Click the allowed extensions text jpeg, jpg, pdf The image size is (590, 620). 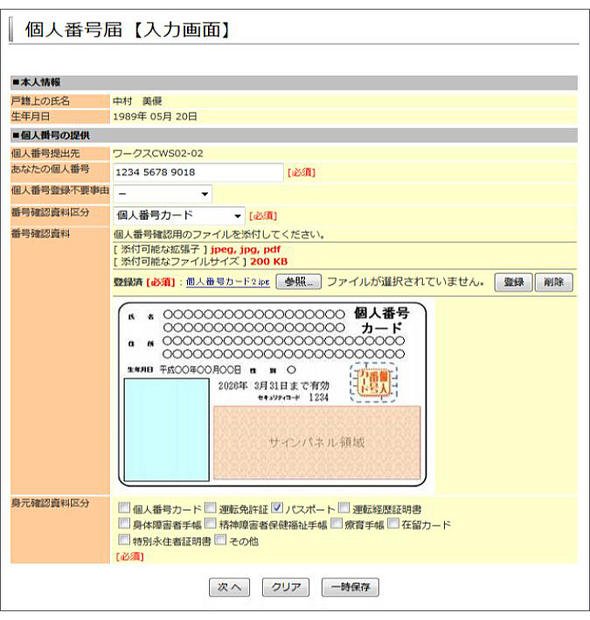pyautogui.click(x=246, y=250)
